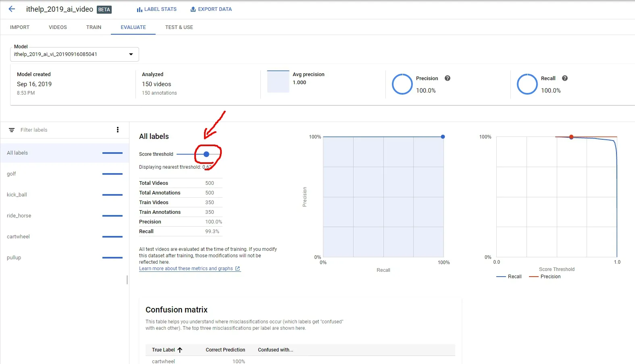
Task: Switch to the TRAIN tab
Action: coord(94,27)
